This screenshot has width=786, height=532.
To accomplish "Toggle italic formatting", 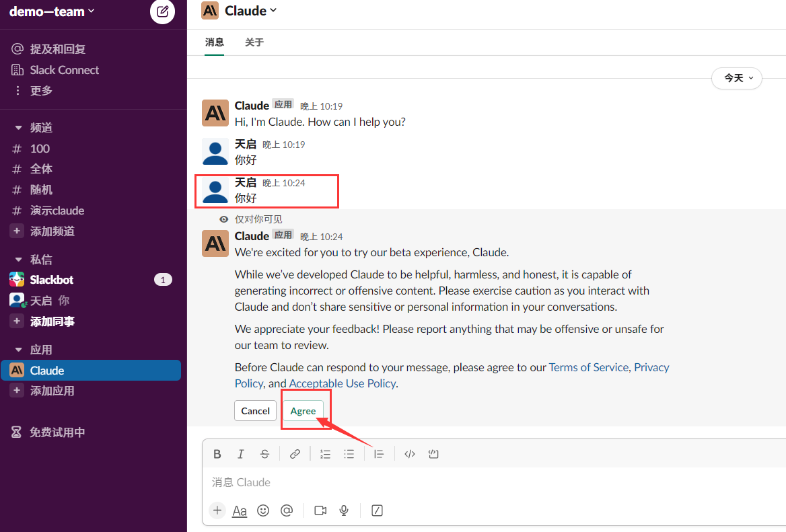I will point(241,454).
